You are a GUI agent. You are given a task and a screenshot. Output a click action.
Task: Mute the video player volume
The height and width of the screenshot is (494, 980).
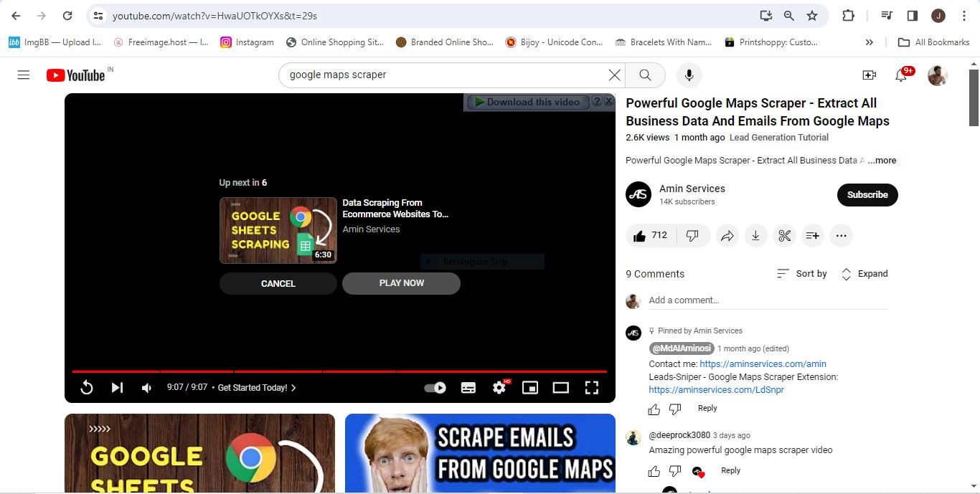point(147,388)
